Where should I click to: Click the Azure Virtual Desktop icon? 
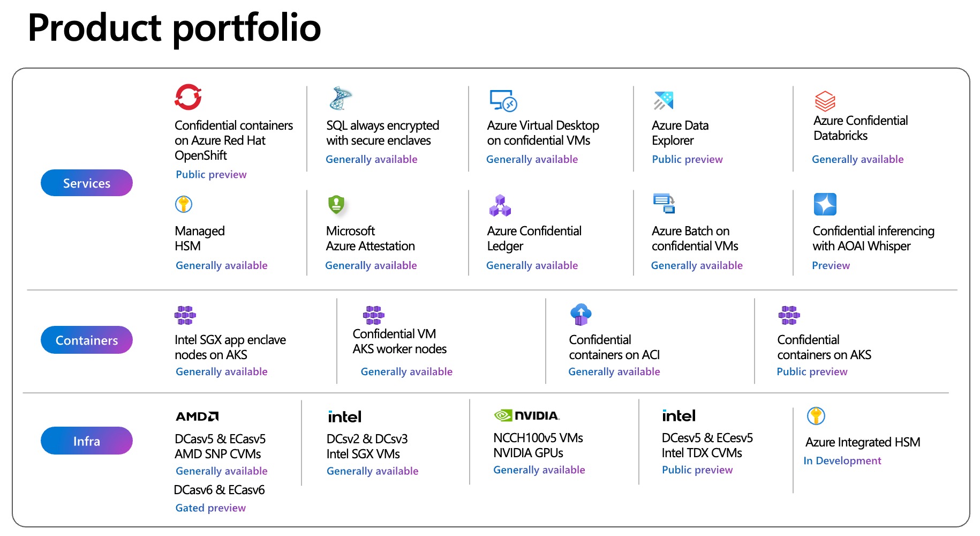[x=503, y=100]
